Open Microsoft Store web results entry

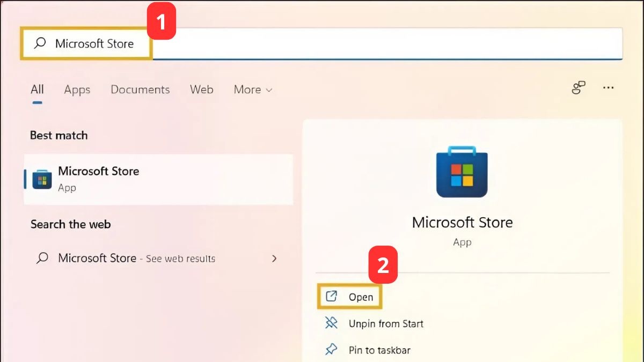(x=158, y=258)
